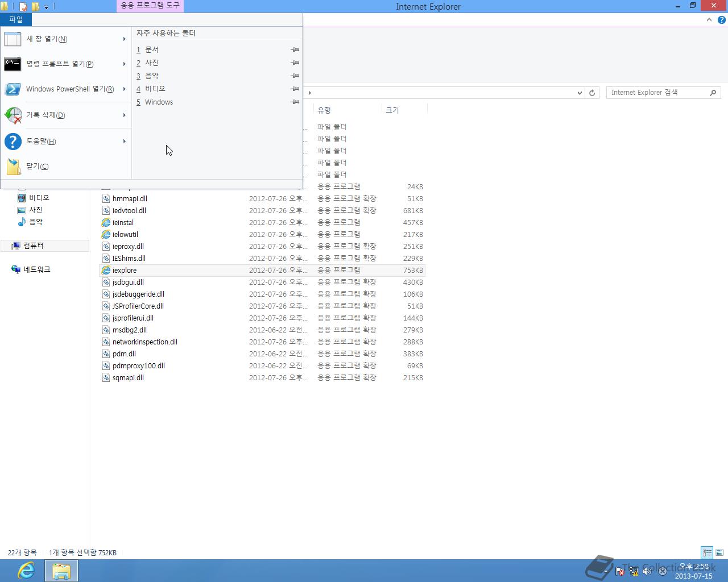Screen dimensions: 728x582
Task: Click the New Window icon for 새 창 열기
Action: click(13, 39)
